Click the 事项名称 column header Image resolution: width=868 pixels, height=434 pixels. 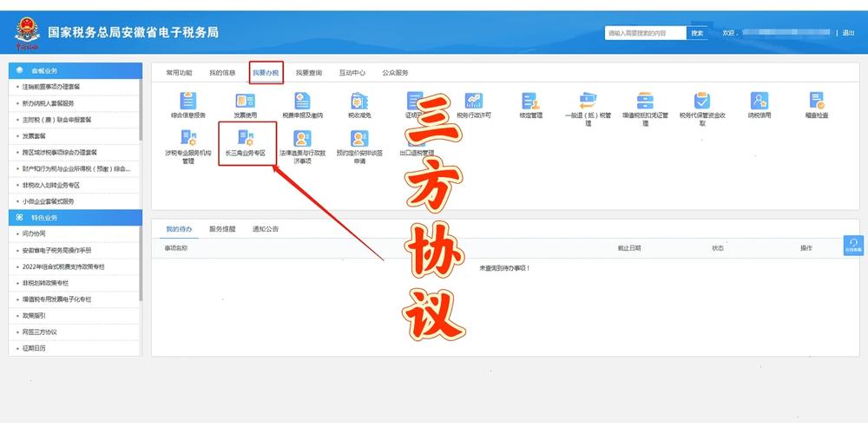(176, 248)
